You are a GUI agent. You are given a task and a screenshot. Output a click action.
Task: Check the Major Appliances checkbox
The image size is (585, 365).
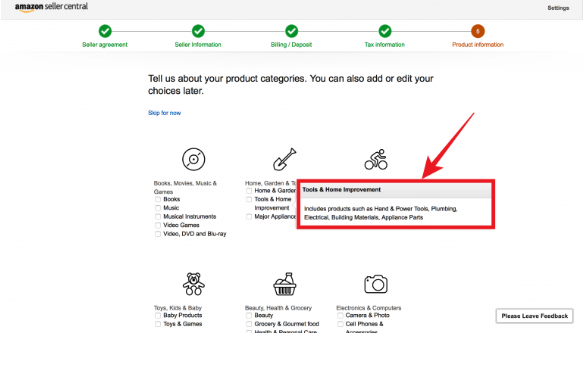pos(249,216)
